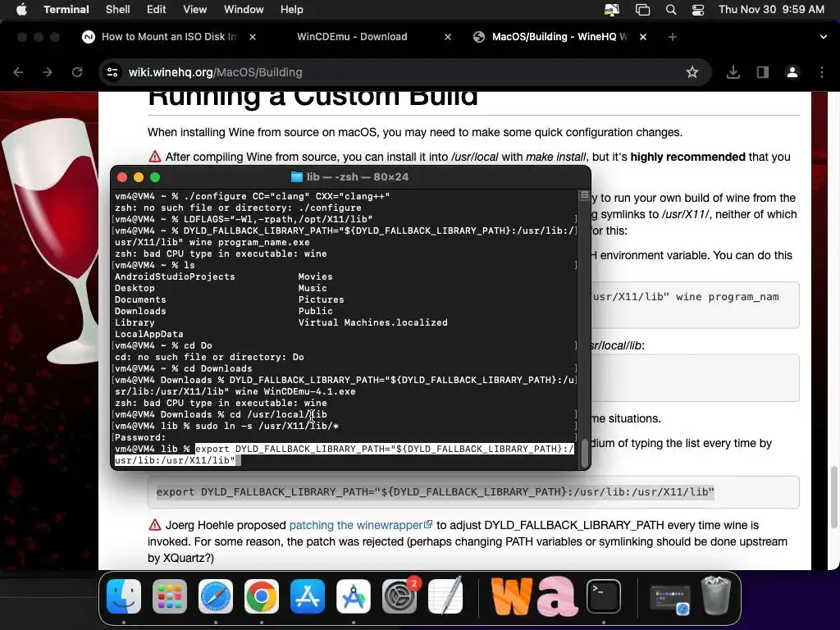Open Google Chrome from the Dock
The image size is (840, 630).
(262, 596)
